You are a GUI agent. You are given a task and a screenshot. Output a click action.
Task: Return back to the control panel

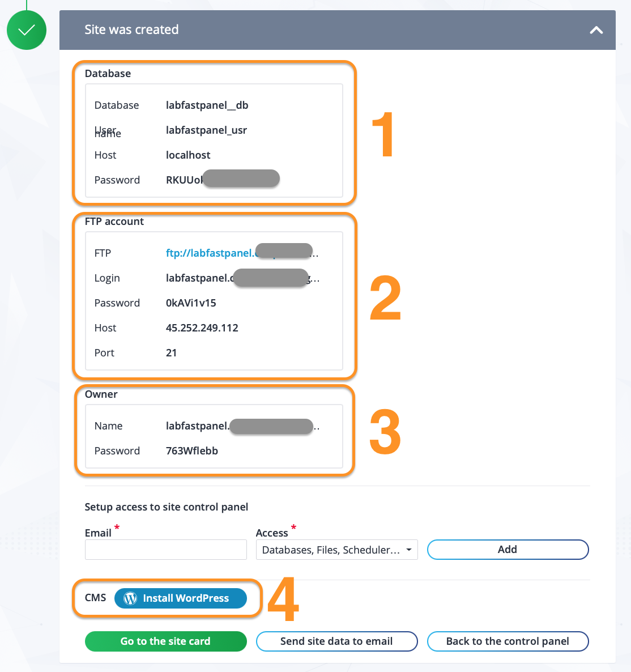[x=508, y=641]
